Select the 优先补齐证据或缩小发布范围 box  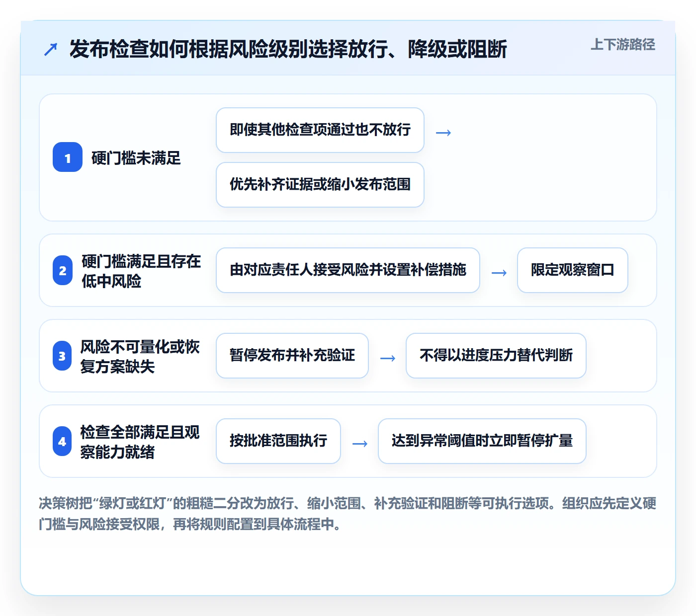[320, 185]
